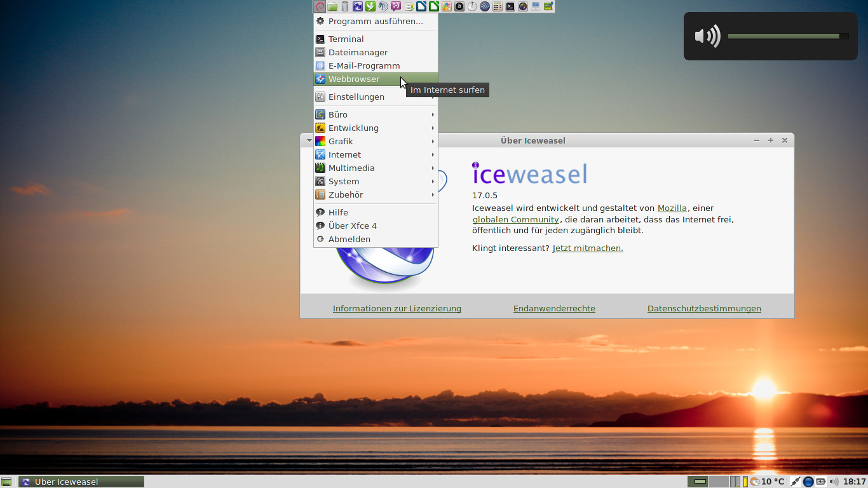This screenshot has width=868, height=488.
Task: Click the blue circle tray icon
Action: tap(808, 482)
